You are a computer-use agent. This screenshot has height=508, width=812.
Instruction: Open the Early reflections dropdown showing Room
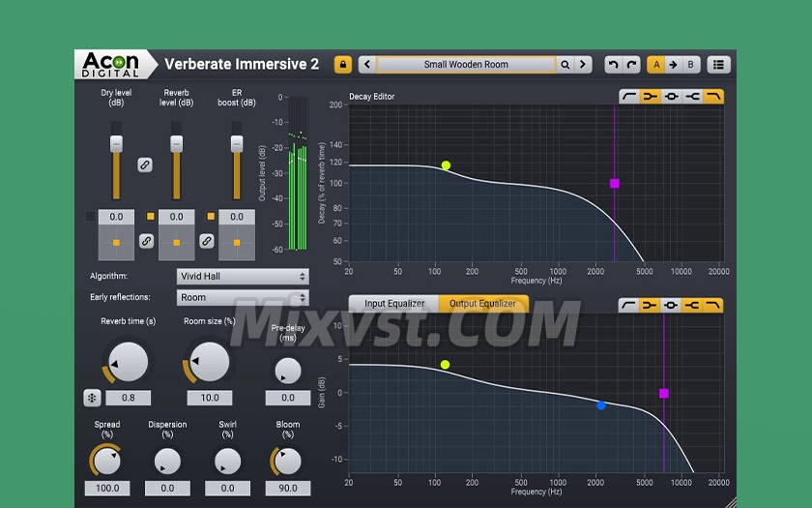243,298
